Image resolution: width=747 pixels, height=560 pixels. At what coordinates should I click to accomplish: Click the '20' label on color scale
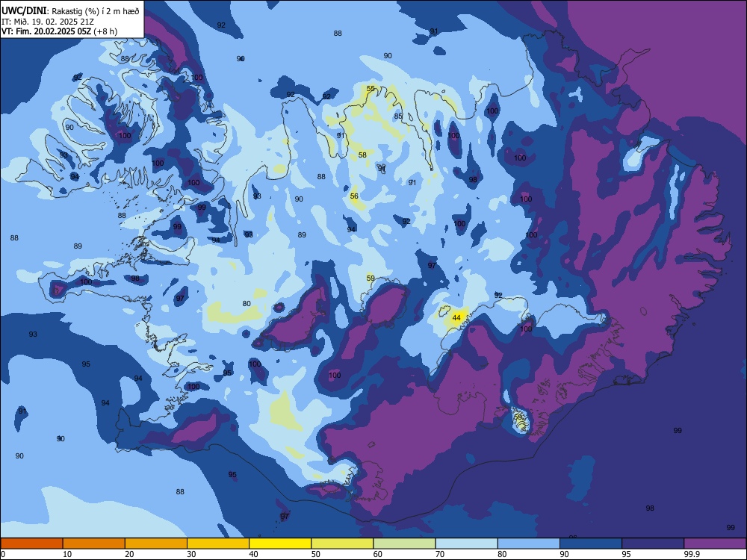[x=129, y=554]
